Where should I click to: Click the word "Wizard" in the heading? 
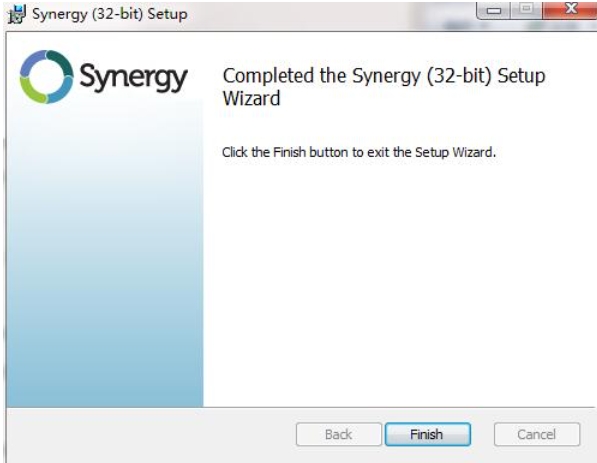(251, 98)
